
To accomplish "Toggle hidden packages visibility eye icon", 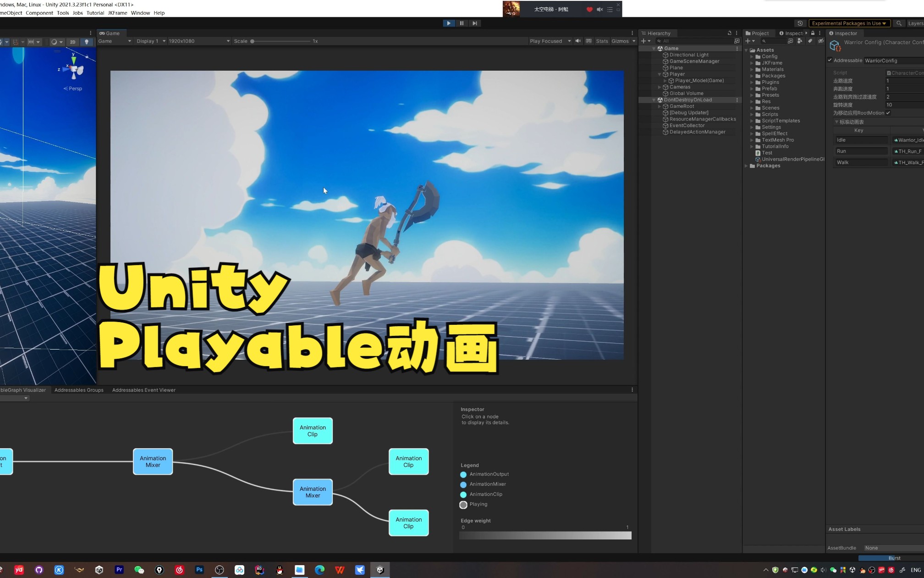I will coord(820,41).
